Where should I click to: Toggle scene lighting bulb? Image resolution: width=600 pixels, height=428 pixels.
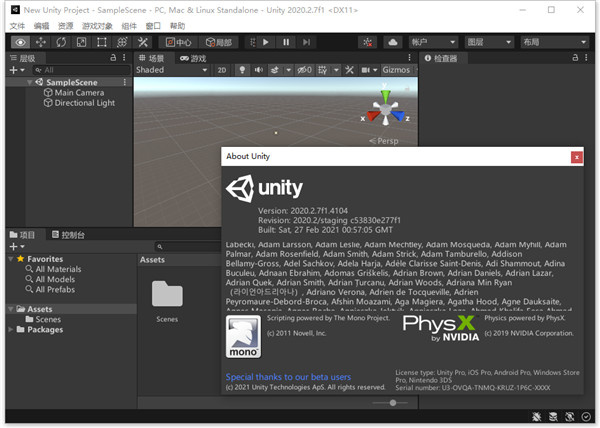tap(240, 70)
